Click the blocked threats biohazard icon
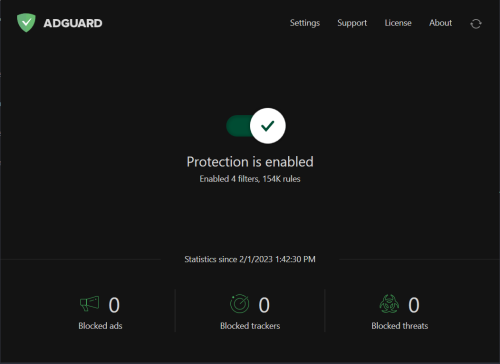This screenshot has width=500, height=364. (389, 304)
